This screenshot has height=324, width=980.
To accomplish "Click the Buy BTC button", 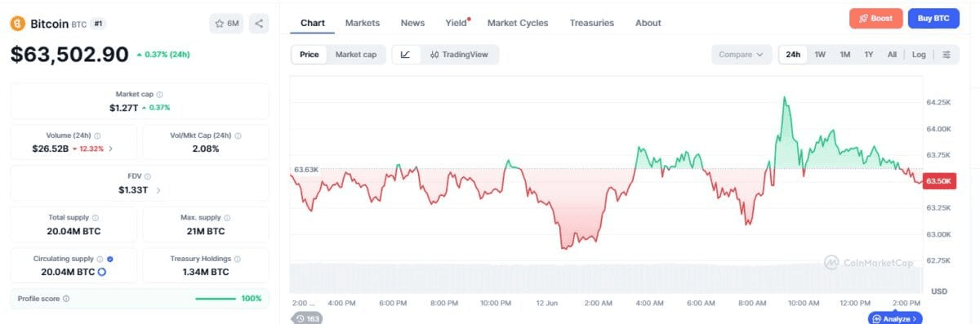I will point(933,18).
